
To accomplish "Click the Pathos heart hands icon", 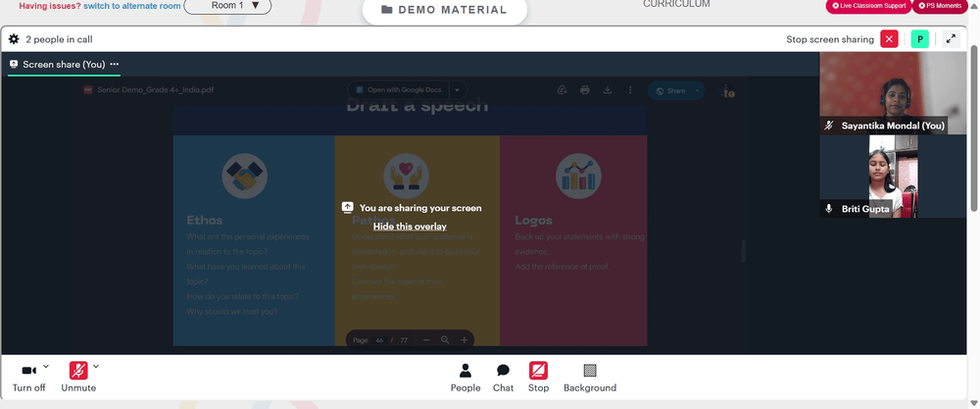I will click(x=407, y=177).
